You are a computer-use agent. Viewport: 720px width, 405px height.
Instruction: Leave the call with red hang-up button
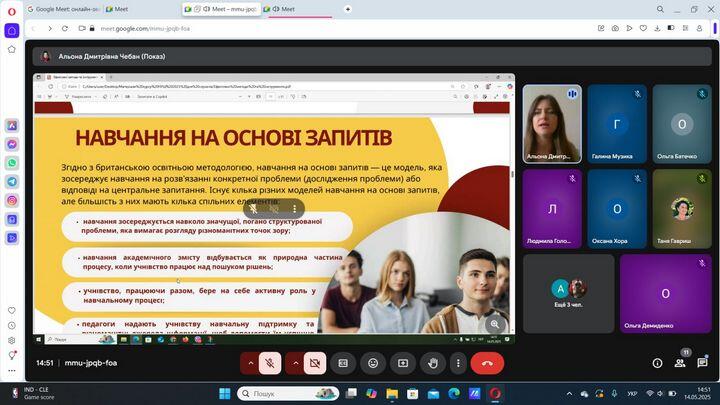(x=487, y=363)
